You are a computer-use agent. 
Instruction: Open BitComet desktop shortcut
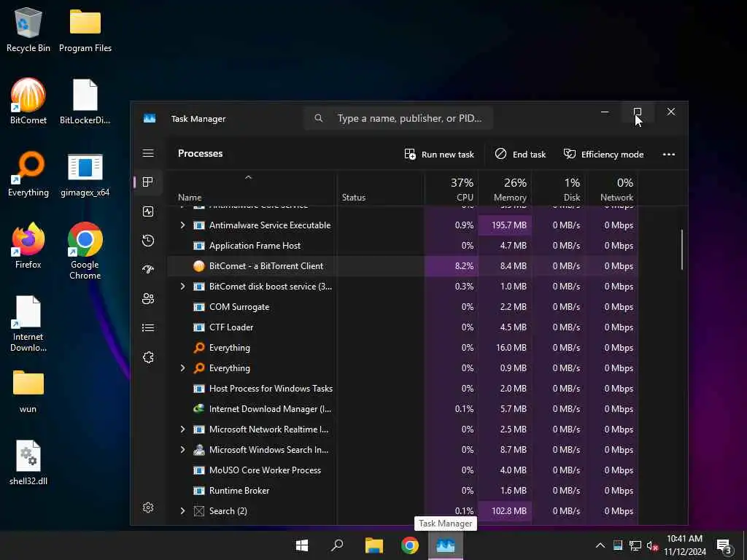28,101
